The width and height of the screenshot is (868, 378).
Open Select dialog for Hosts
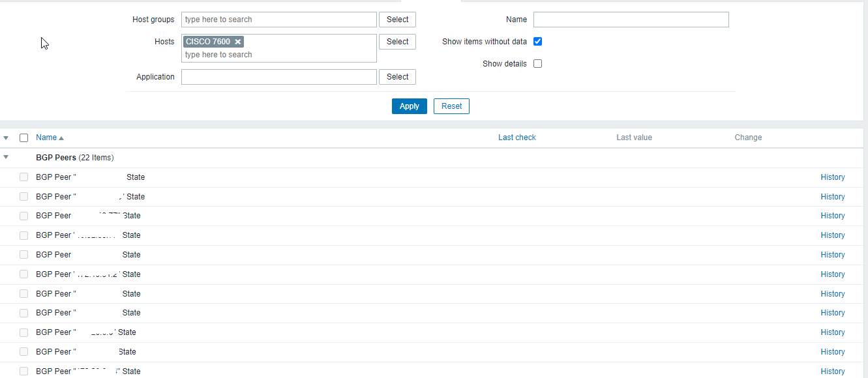[x=397, y=42]
